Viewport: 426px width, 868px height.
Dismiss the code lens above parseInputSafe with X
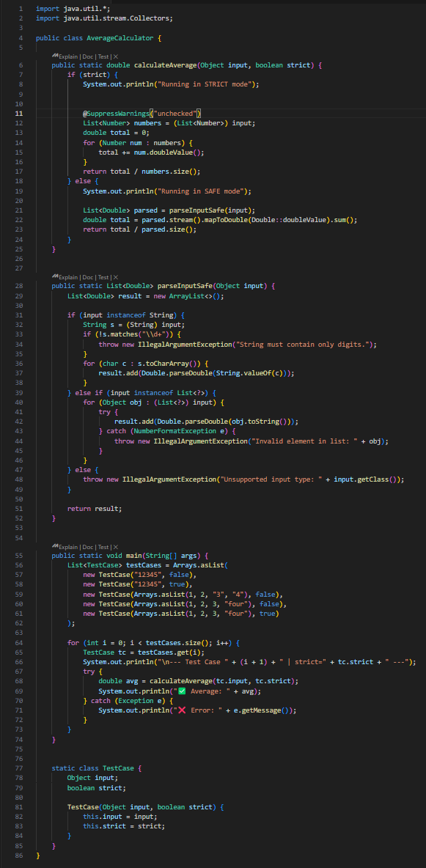pyautogui.click(x=116, y=277)
